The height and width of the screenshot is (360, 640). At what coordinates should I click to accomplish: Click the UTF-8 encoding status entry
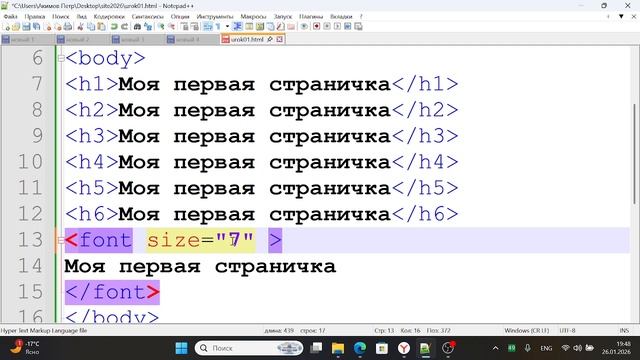click(x=567, y=330)
